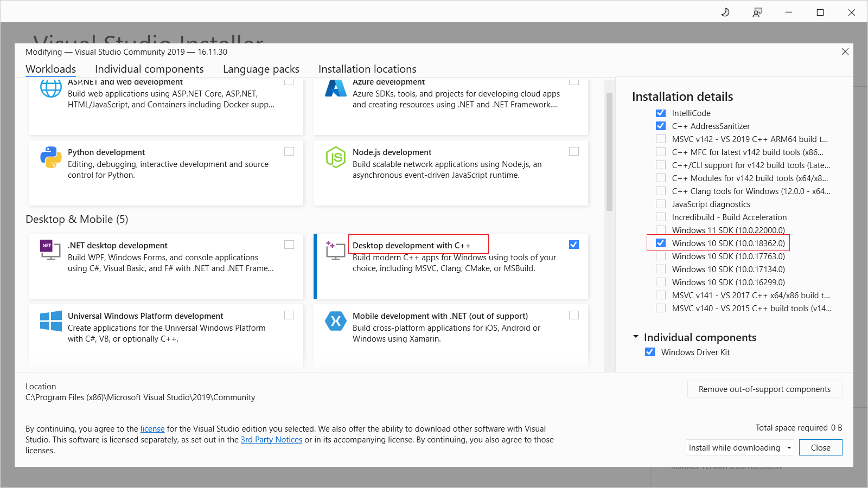The image size is (868, 488).
Task: Uncheck C++ AddressSanitizer component
Action: [661, 126]
